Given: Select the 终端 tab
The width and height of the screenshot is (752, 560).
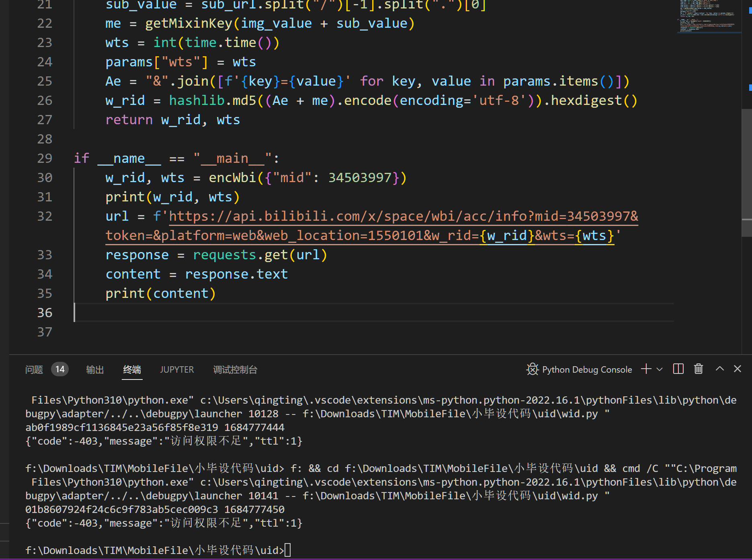Looking at the screenshot, I should pos(132,369).
